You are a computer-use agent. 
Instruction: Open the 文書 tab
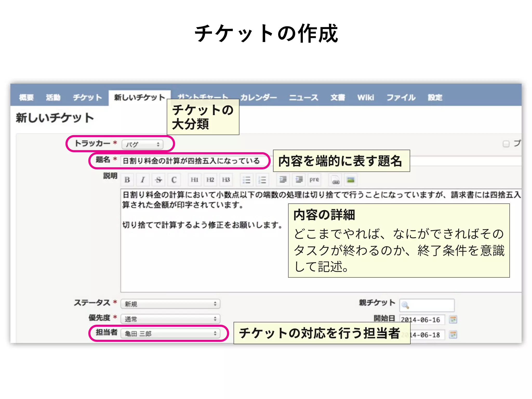(338, 98)
